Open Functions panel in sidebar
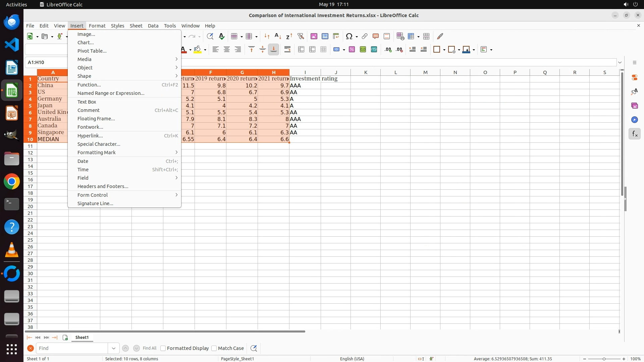Viewport: 644px width, 362px height. 634,134
